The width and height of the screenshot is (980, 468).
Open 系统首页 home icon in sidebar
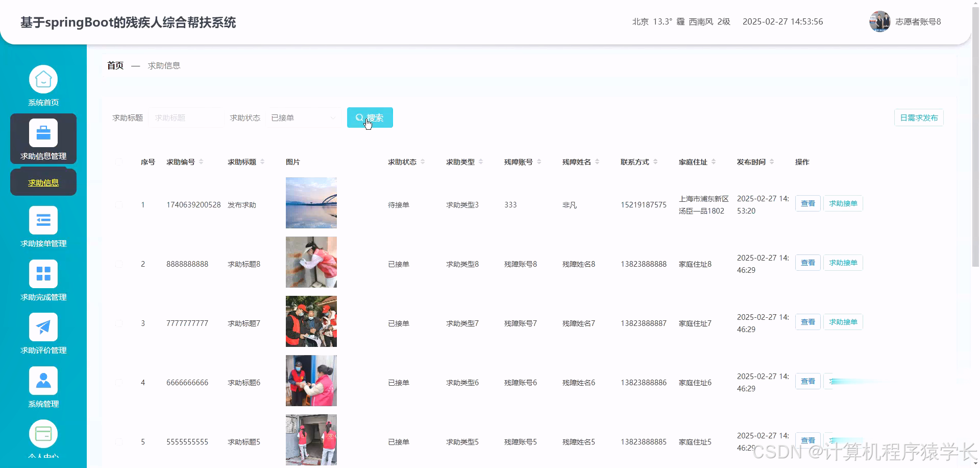(x=43, y=78)
